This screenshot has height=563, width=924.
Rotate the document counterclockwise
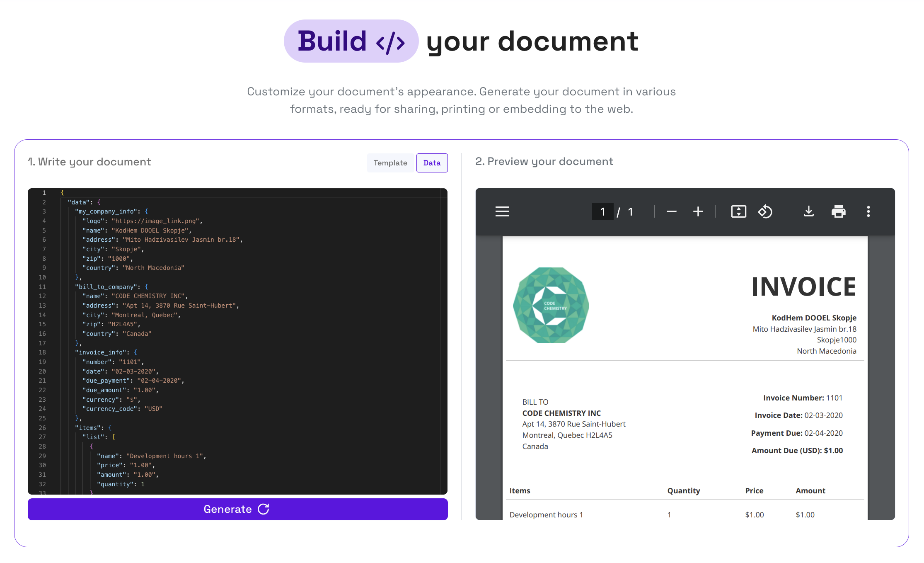[x=765, y=211]
